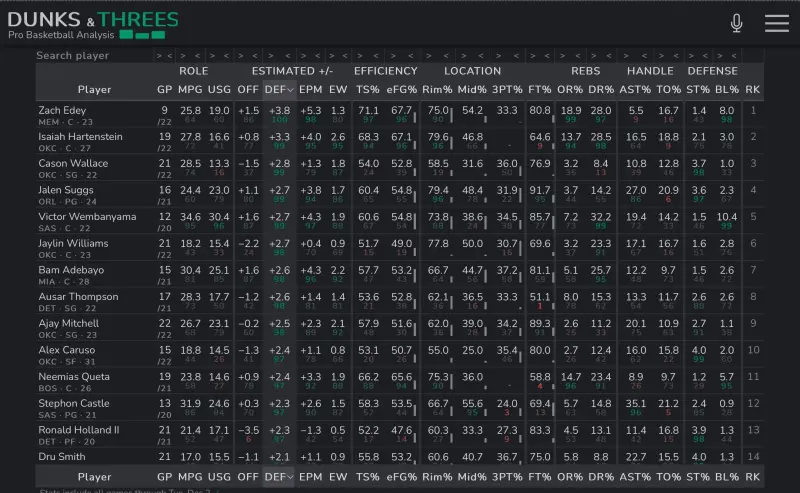800x493 pixels.
Task: Click the Search player input field
Action: [x=90, y=56]
